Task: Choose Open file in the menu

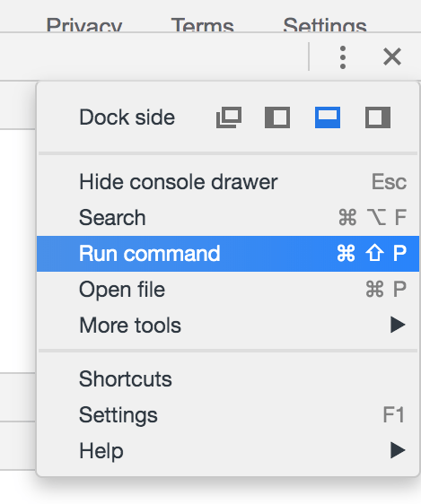Action: pyautogui.click(x=228, y=290)
